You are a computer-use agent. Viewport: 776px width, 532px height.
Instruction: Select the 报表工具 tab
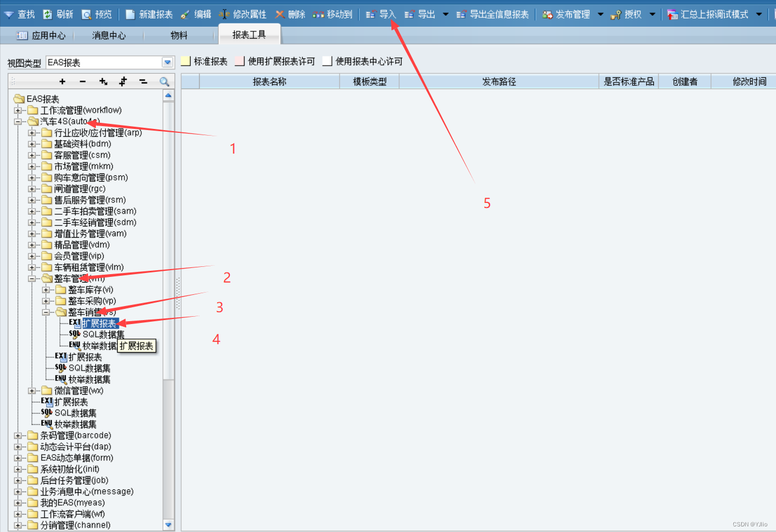[x=249, y=35]
